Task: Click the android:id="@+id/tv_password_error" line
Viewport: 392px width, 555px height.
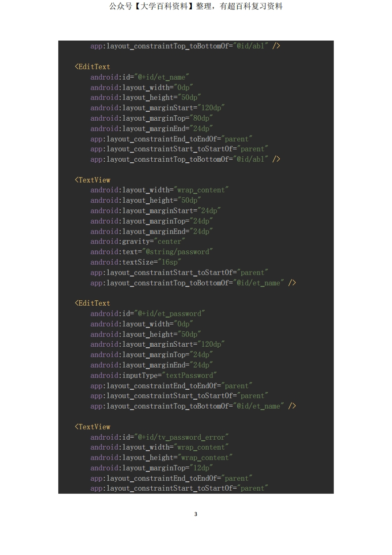Action: (160, 437)
